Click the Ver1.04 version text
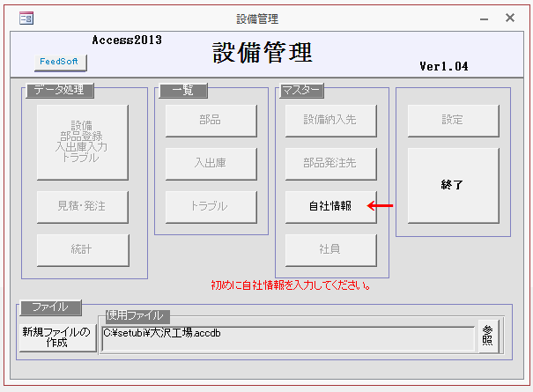 click(444, 66)
